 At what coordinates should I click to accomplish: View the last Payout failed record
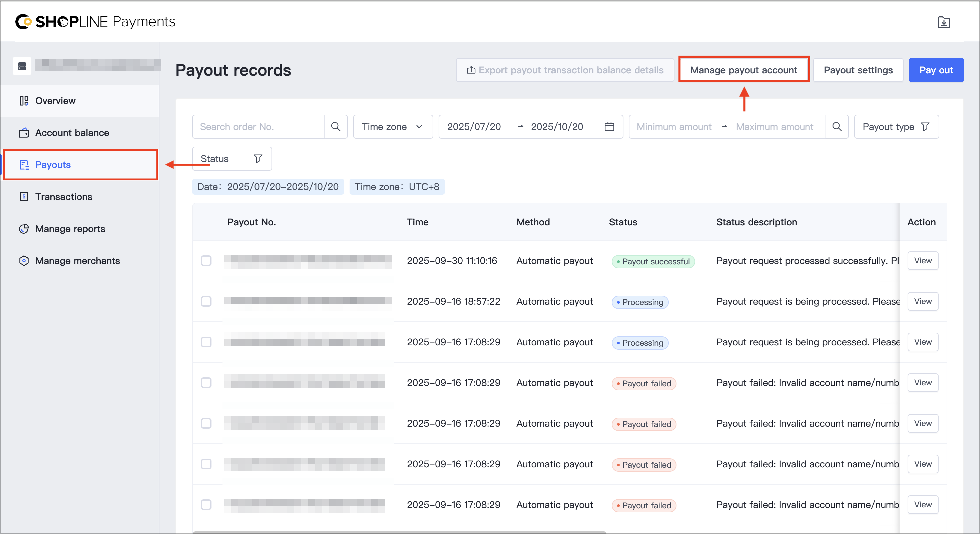pyautogui.click(x=923, y=505)
